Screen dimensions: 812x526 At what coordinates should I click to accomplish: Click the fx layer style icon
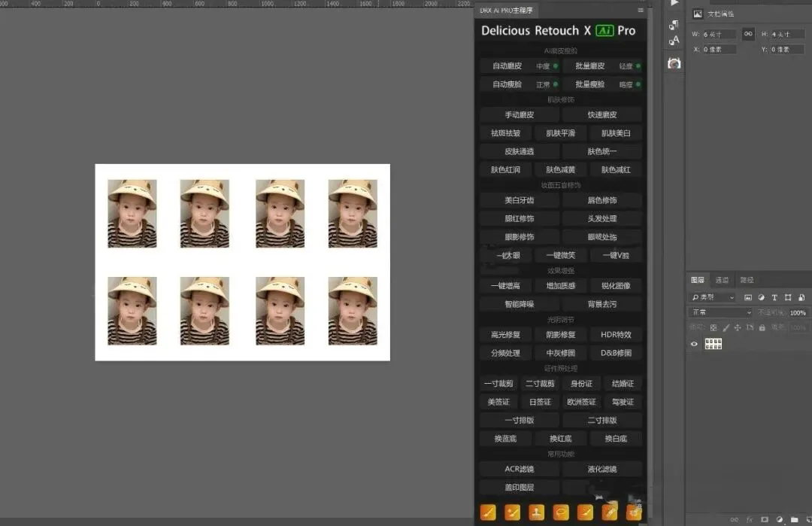click(x=750, y=519)
